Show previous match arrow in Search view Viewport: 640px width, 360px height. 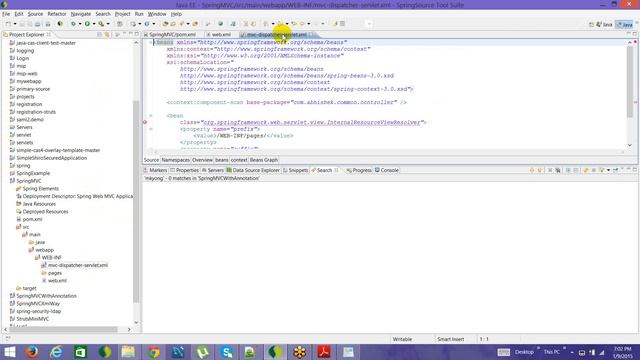click(540, 170)
